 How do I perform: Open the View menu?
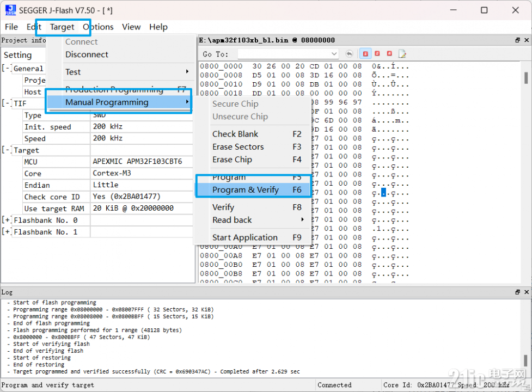pyautogui.click(x=131, y=27)
